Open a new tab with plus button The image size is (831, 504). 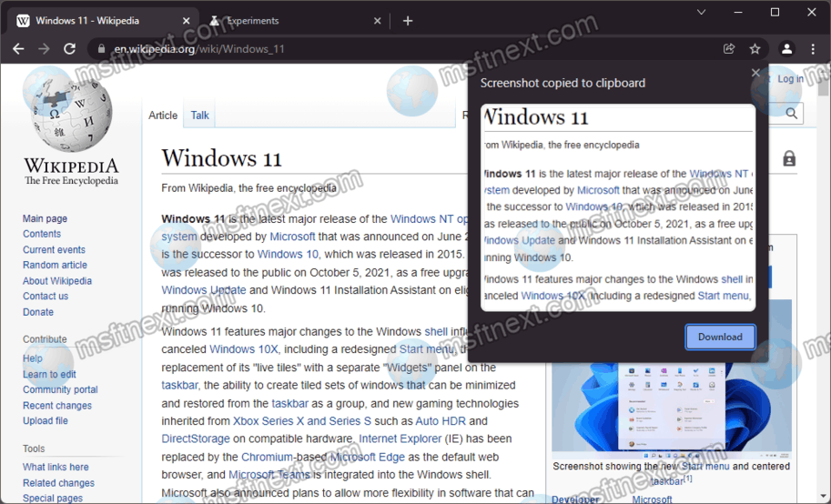(x=408, y=21)
